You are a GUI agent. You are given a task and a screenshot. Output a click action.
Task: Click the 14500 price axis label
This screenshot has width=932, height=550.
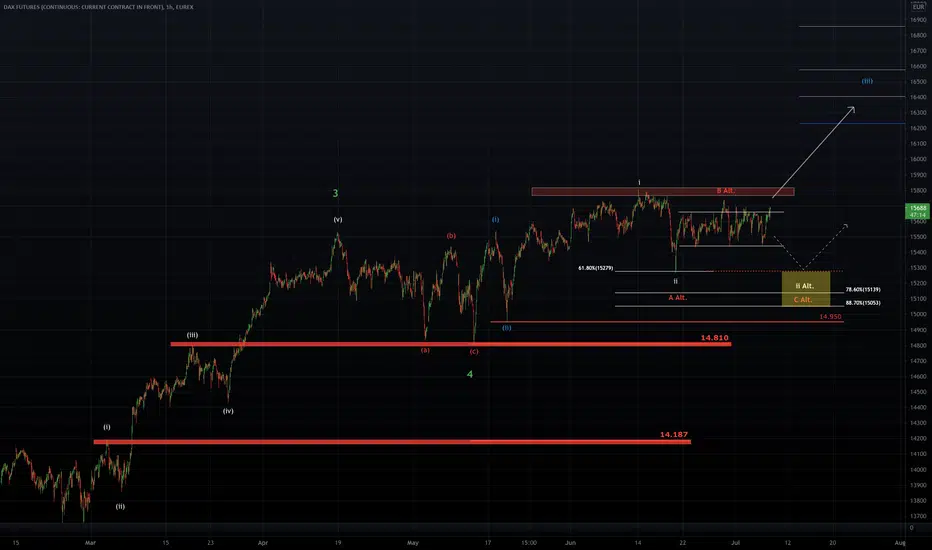click(x=918, y=392)
